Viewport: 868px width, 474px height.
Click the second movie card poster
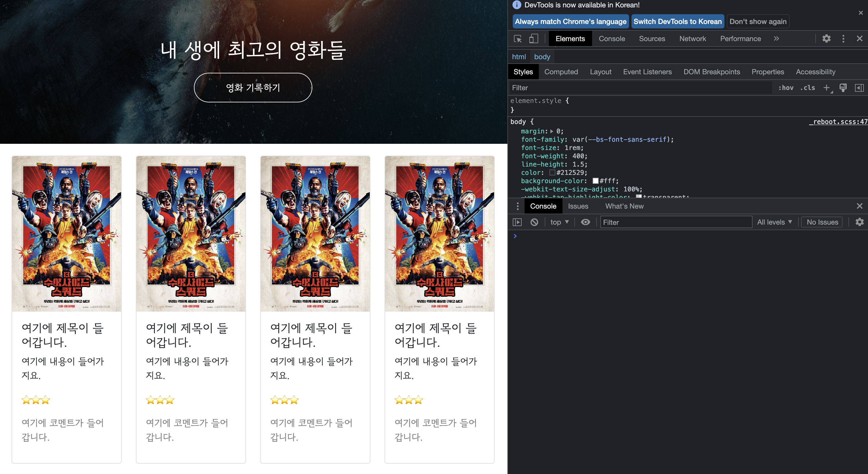tap(191, 234)
